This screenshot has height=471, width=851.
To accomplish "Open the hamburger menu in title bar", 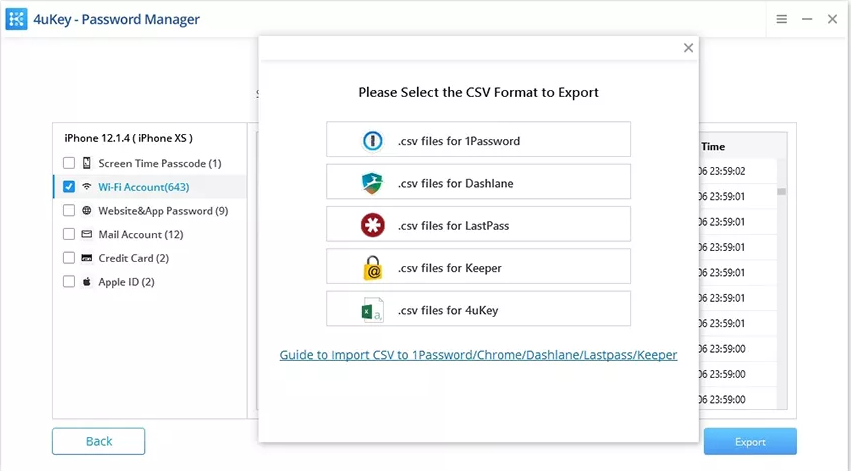I will [782, 19].
